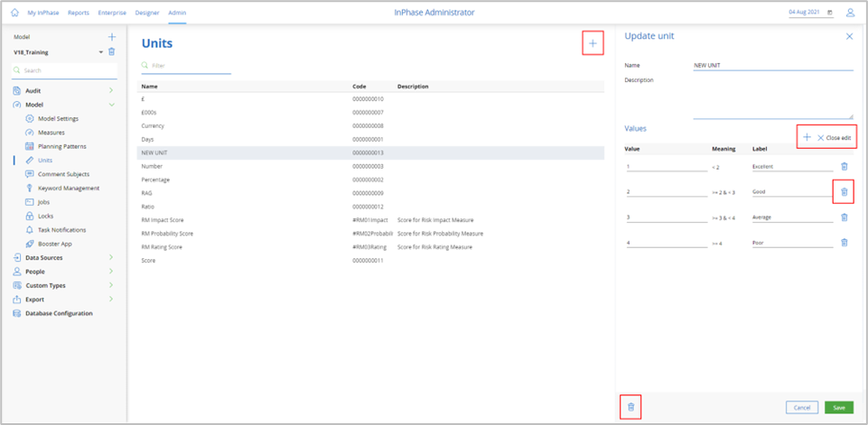Click the Save button

[839, 407]
